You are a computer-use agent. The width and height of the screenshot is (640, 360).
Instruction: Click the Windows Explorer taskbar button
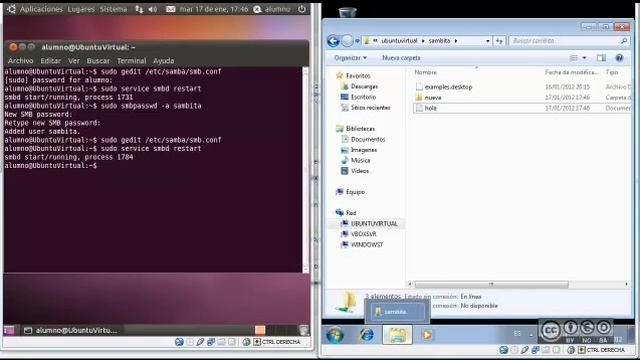[x=397, y=335]
